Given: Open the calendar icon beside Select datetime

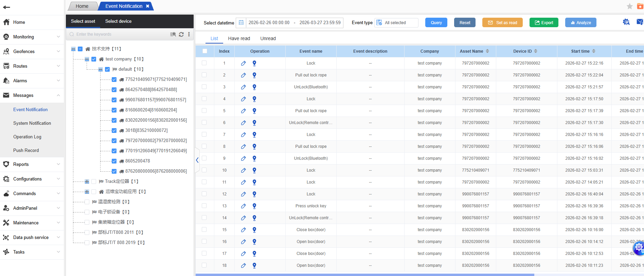Looking at the screenshot, I should pyautogui.click(x=241, y=23).
